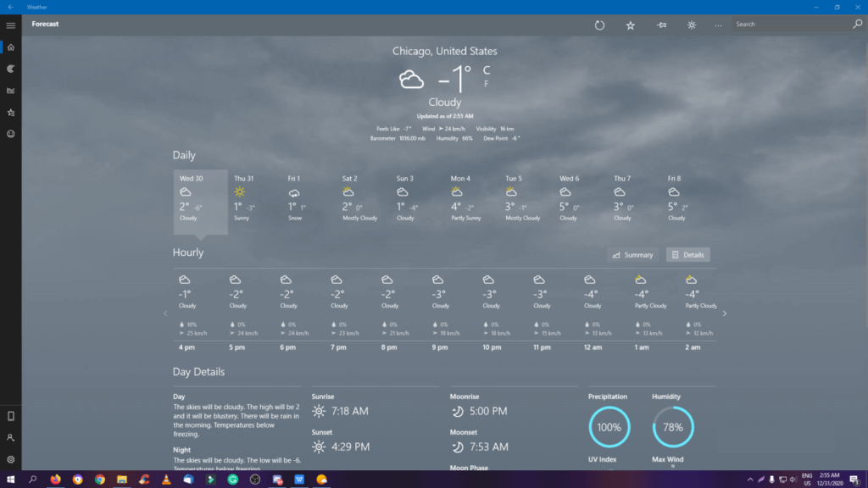Click the smiley feedback icon in the sidebar
This screenshot has height=488, width=868.
[x=11, y=134]
